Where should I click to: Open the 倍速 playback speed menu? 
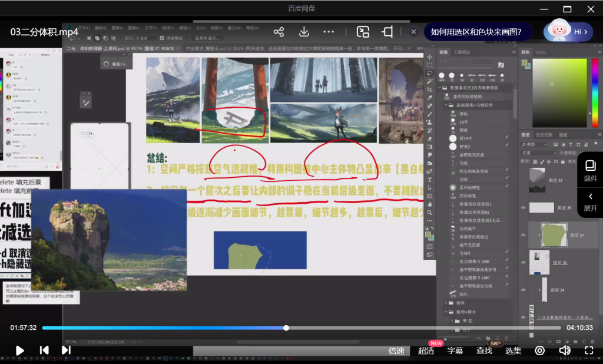coord(396,350)
